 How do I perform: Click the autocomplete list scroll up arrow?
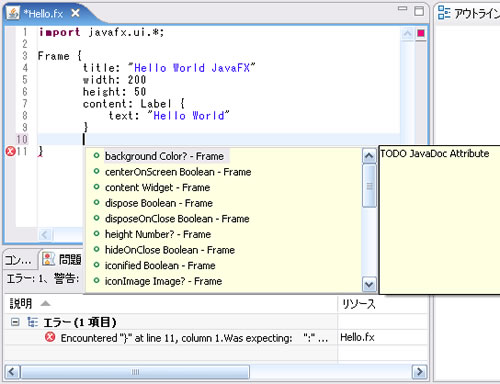click(x=369, y=156)
